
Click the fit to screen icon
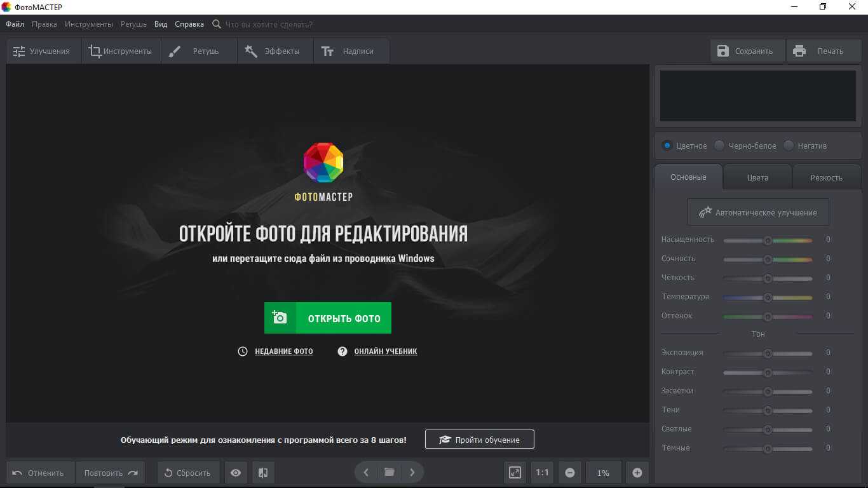(x=515, y=473)
